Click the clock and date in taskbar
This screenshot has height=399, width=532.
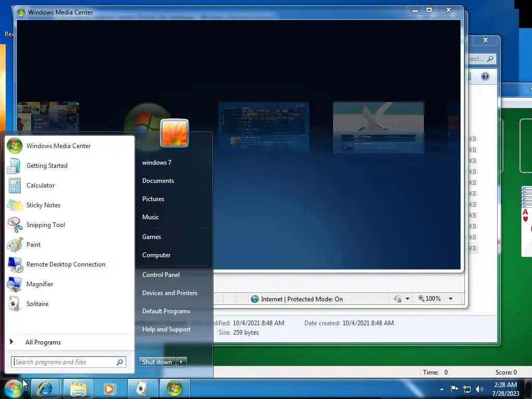506,389
